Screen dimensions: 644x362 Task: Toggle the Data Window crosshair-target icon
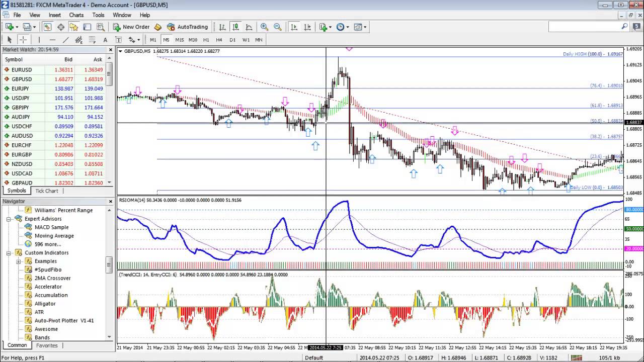tap(60, 27)
